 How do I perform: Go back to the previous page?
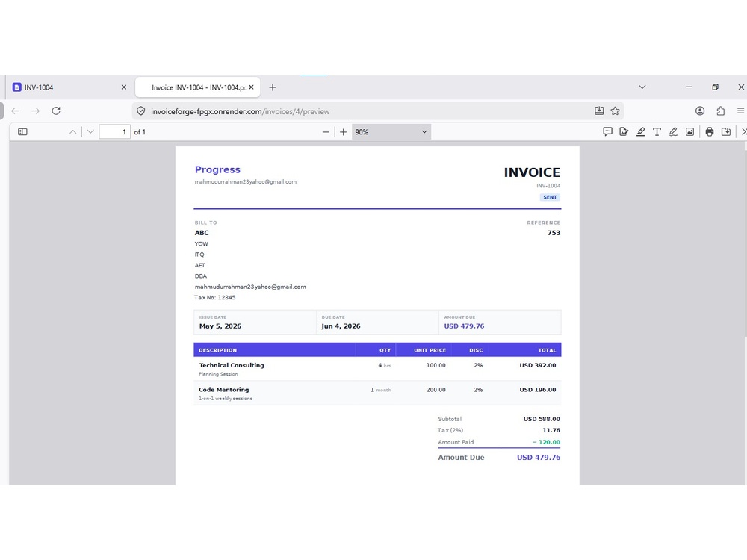(x=15, y=111)
